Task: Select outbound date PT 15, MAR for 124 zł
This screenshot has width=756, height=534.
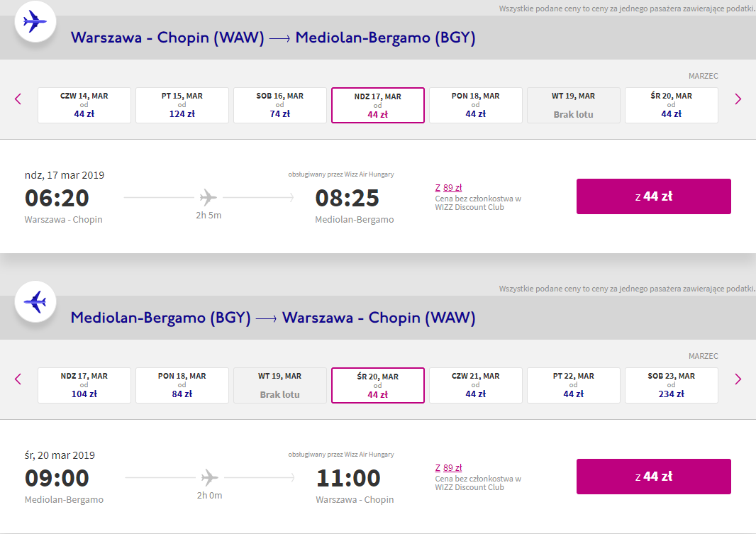Action: (182, 105)
